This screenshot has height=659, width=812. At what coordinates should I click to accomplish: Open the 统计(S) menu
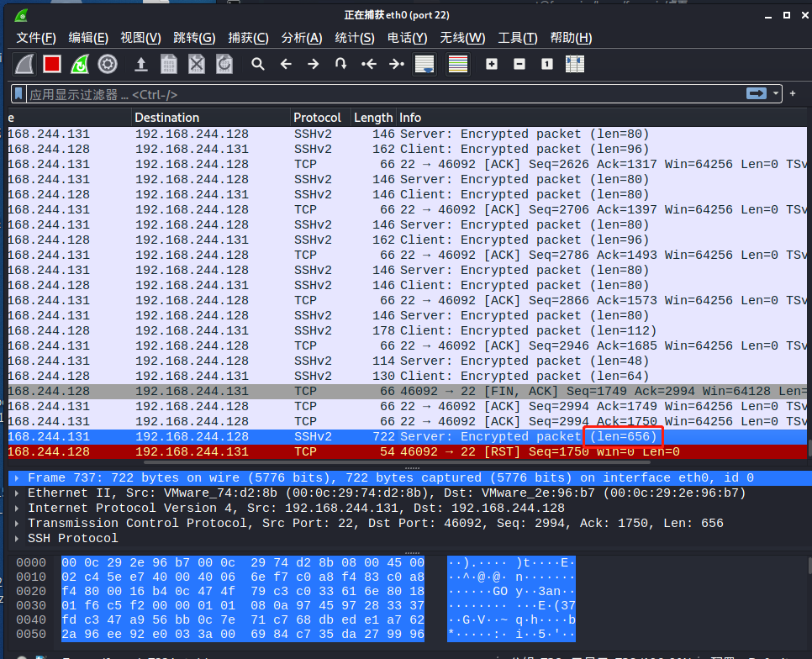click(x=355, y=38)
